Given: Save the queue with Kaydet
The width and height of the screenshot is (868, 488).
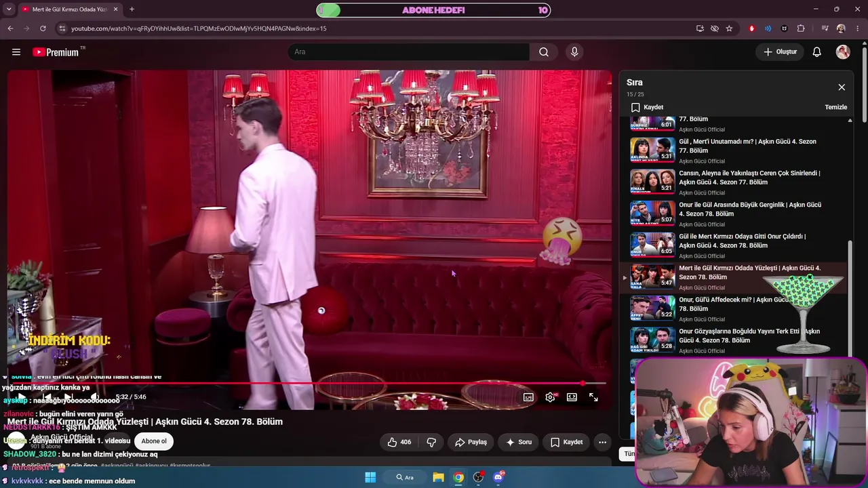Looking at the screenshot, I should (647, 107).
